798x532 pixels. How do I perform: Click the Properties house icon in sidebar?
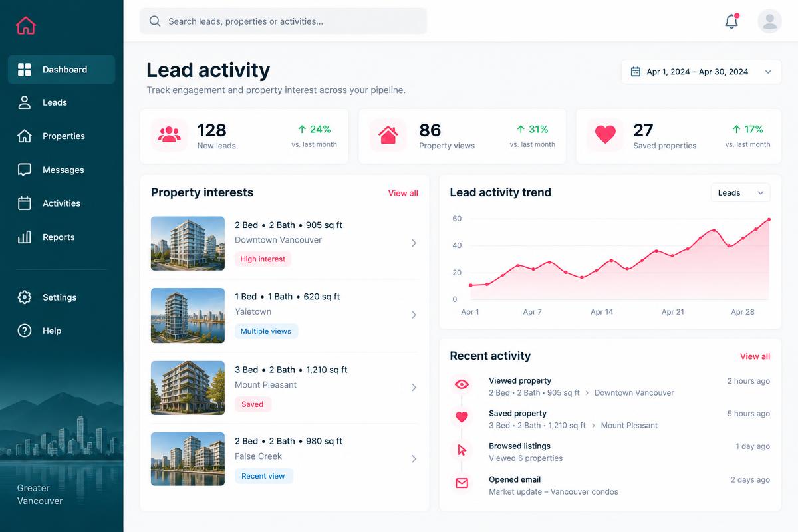(25, 136)
